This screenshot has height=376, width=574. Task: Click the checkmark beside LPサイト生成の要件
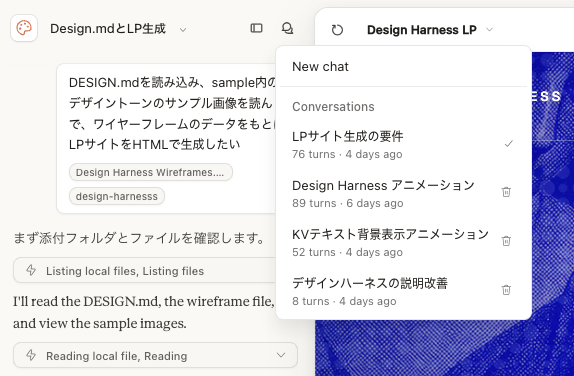(x=508, y=144)
